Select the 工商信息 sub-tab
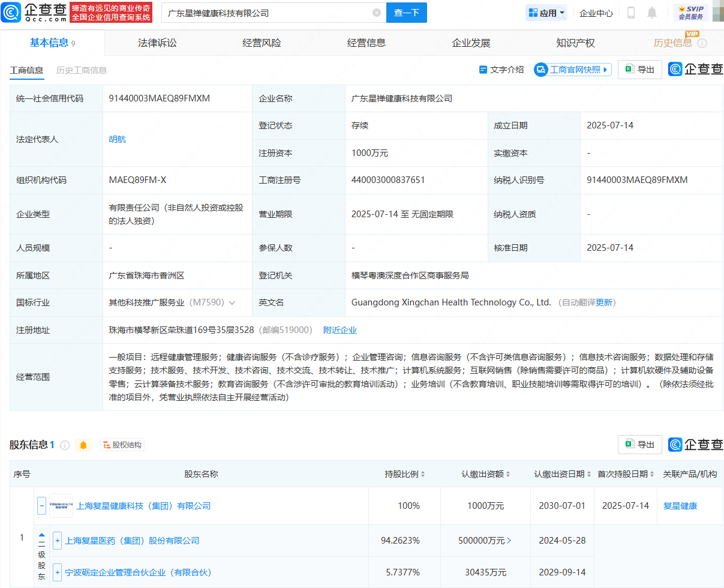Image resolution: width=724 pixels, height=588 pixels. [x=26, y=70]
